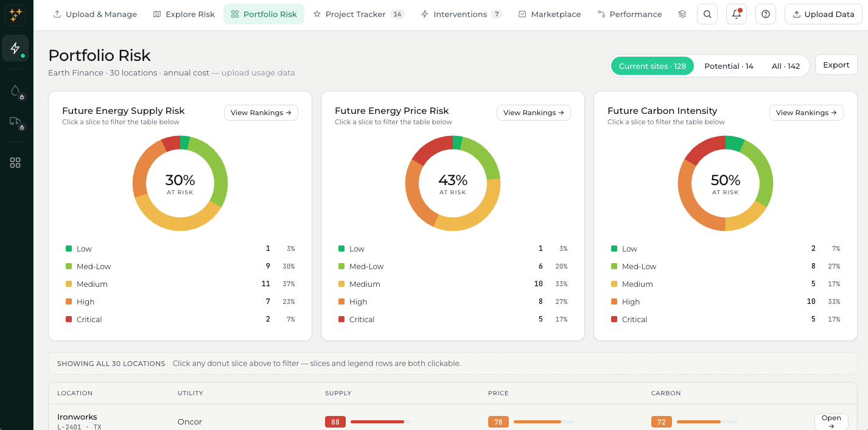
Task: Select the energy lightning bolt sidebar icon
Action: click(x=15, y=48)
